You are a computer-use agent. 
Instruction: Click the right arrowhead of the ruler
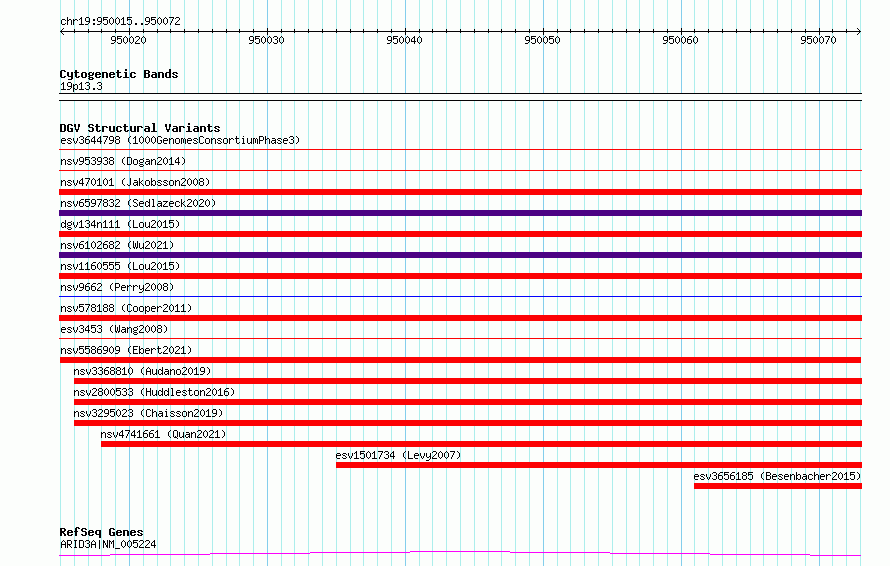[x=859, y=31]
